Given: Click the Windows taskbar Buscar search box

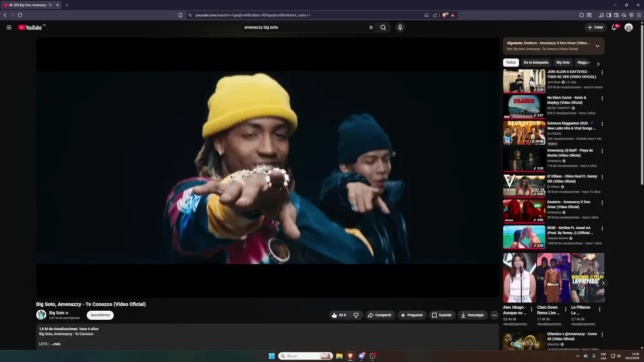Looking at the screenshot, I should coord(306,356).
